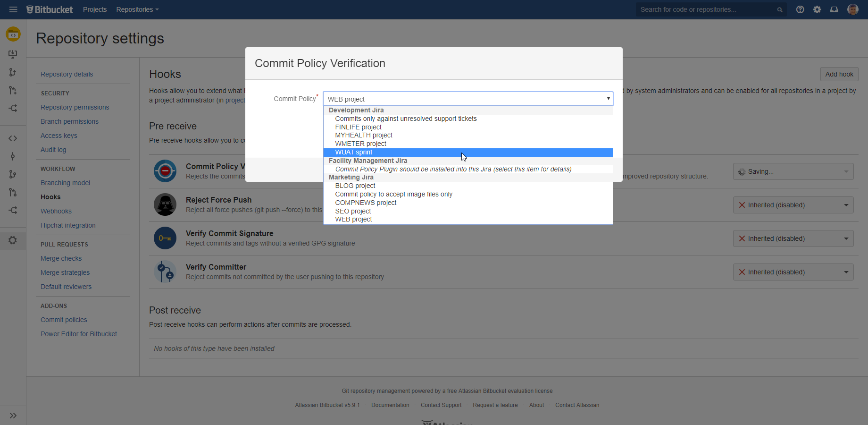The width and height of the screenshot is (868, 425).
Task: Open the hamburger navigation menu
Action: click(x=13, y=9)
